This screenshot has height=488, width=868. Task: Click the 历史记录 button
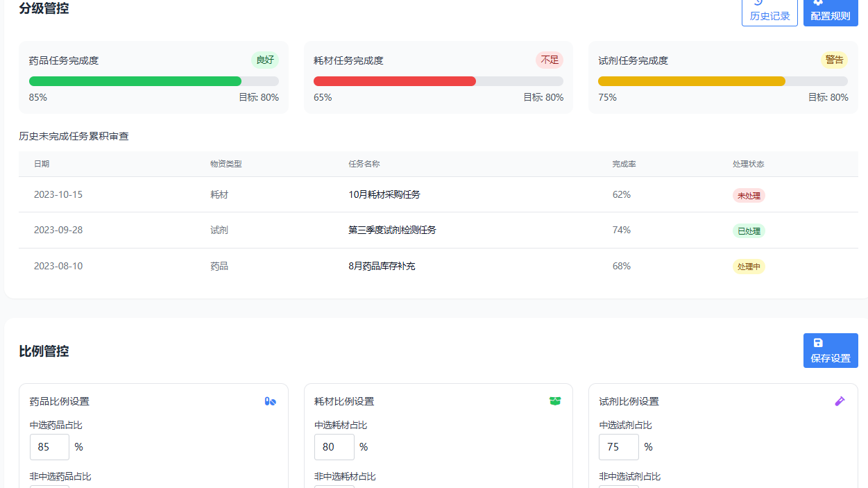pyautogui.click(x=769, y=11)
